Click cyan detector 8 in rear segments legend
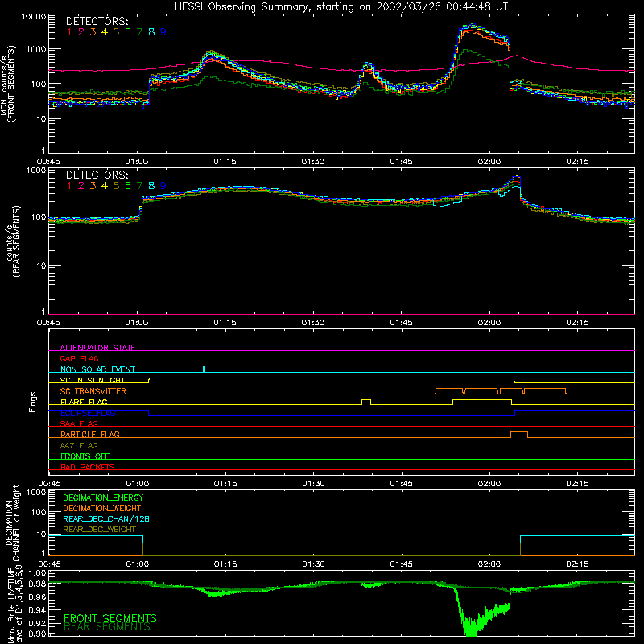The width and height of the screenshot is (644, 644). (151, 186)
